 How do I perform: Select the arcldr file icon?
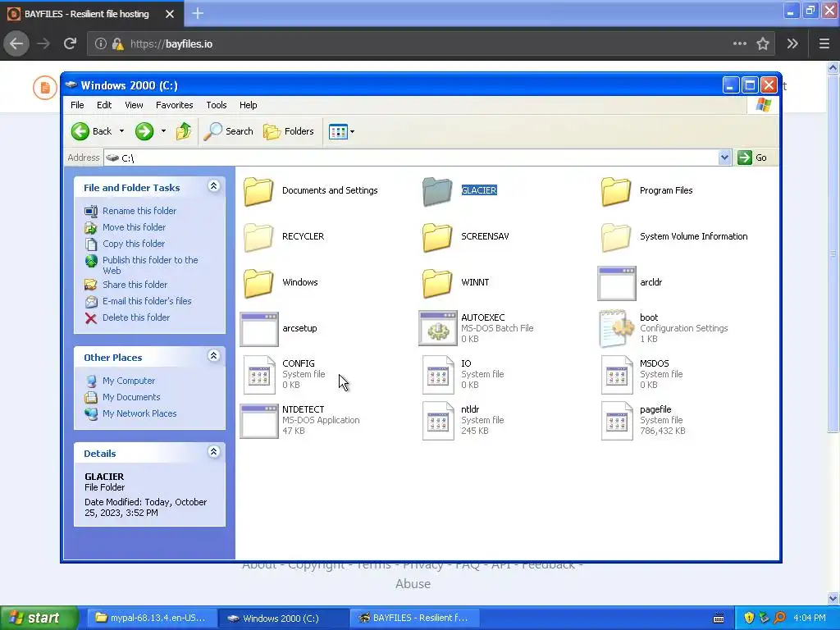(x=617, y=283)
